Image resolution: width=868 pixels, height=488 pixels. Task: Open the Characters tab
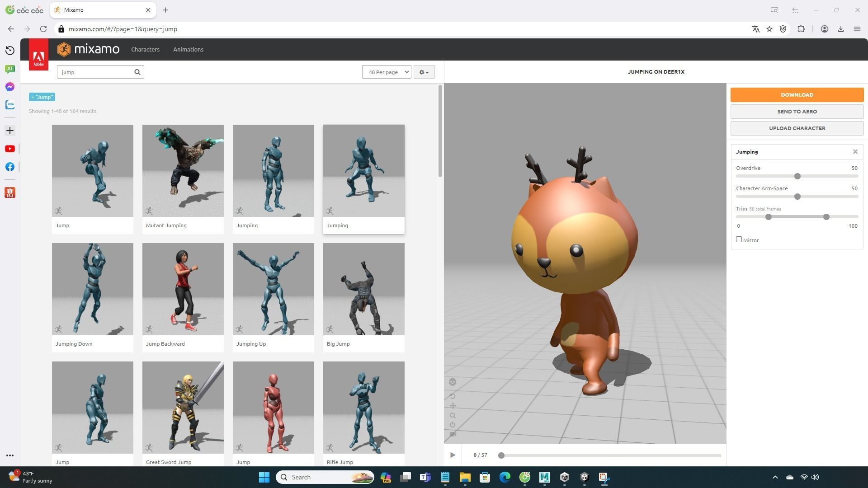pos(145,49)
